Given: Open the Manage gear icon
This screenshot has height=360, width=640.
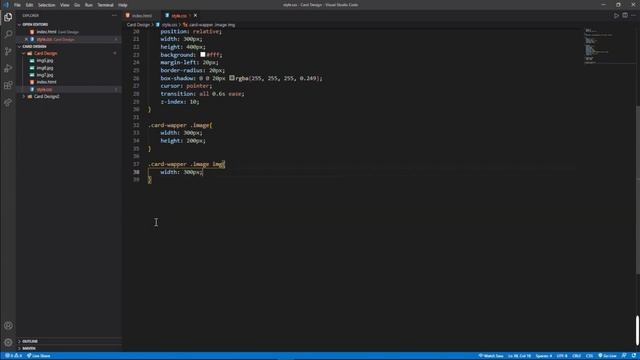Looking at the screenshot, I should (8, 342).
